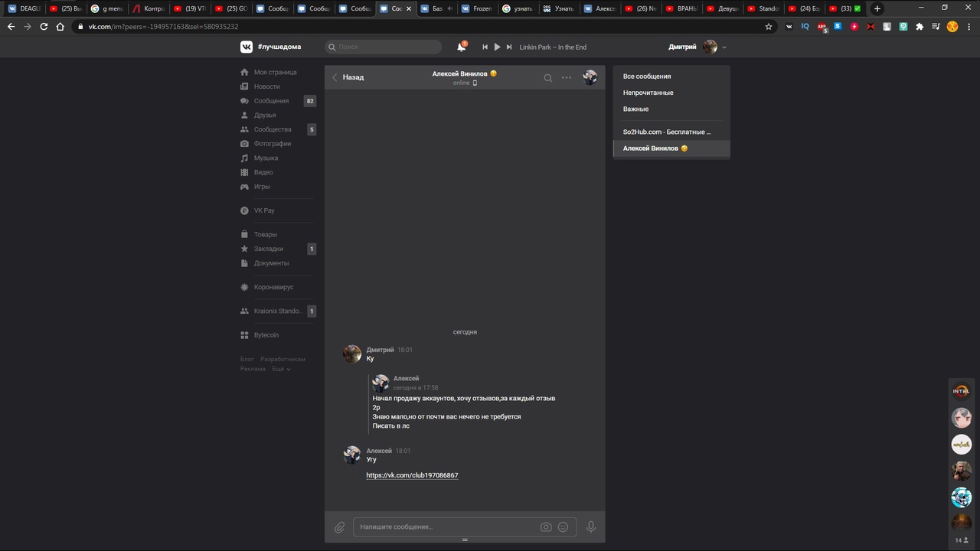Image resolution: width=980 pixels, height=551 pixels.
Task: Click the paperclip attach file icon
Action: tap(339, 527)
